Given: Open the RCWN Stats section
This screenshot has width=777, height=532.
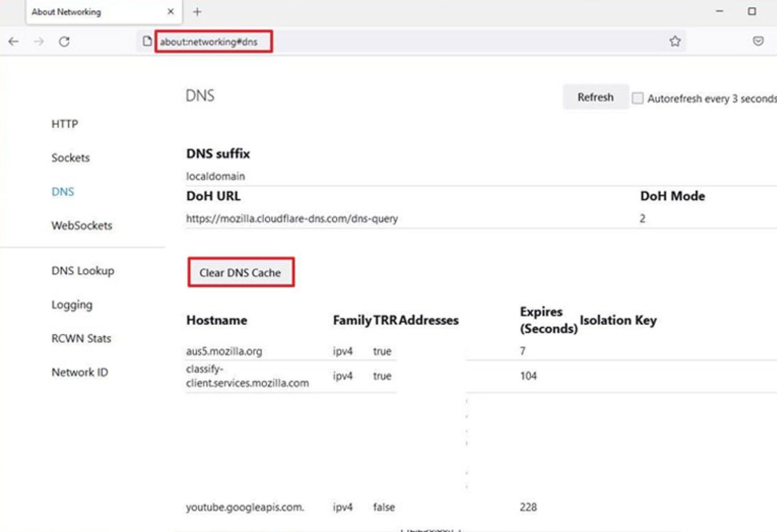Looking at the screenshot, I should tap(81, 338).
